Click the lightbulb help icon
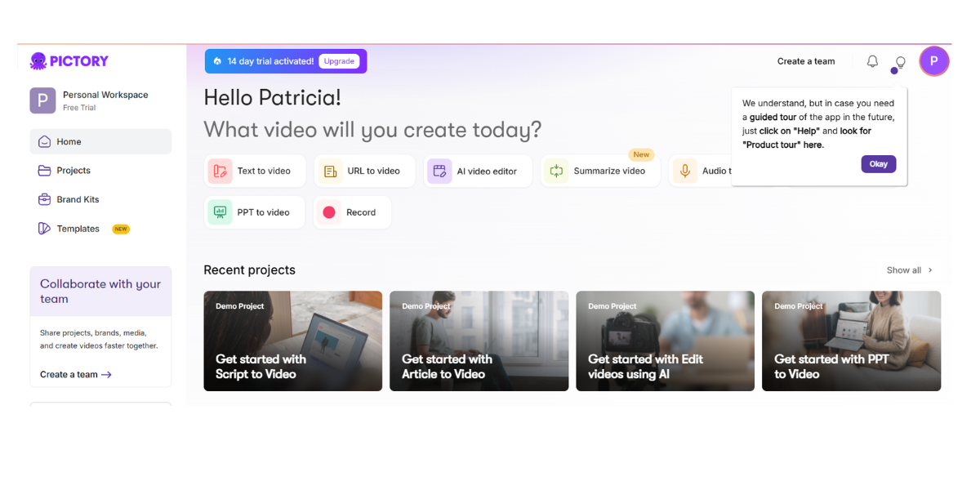The height and width of the screenshot is (490, 980). [x=899, y=60]
